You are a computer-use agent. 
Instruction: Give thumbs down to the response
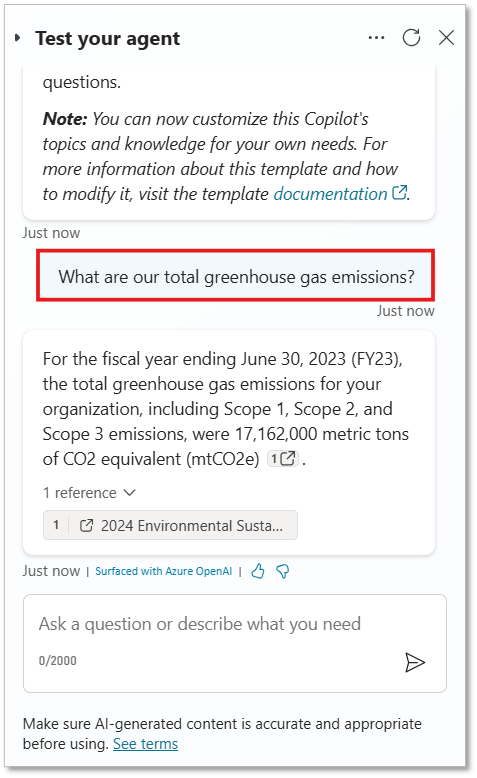(283, 571)
